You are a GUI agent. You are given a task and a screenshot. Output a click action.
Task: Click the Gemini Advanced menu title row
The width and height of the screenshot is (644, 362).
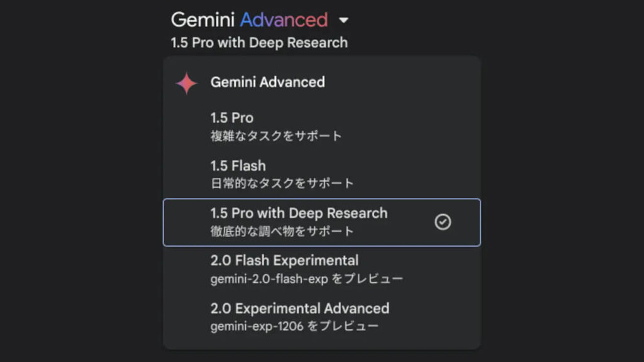pyautogui.click(x=267, y=82)
